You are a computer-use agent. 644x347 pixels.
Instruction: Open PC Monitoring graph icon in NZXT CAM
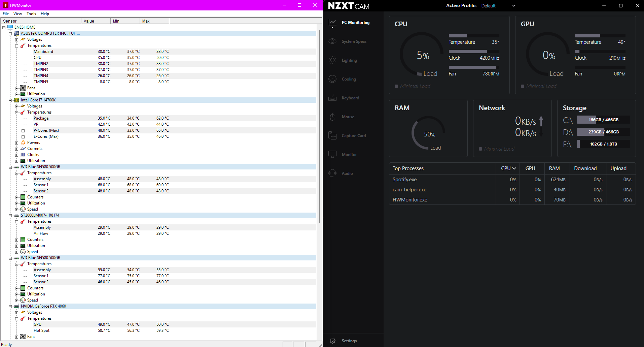click(x=332, y=23)
